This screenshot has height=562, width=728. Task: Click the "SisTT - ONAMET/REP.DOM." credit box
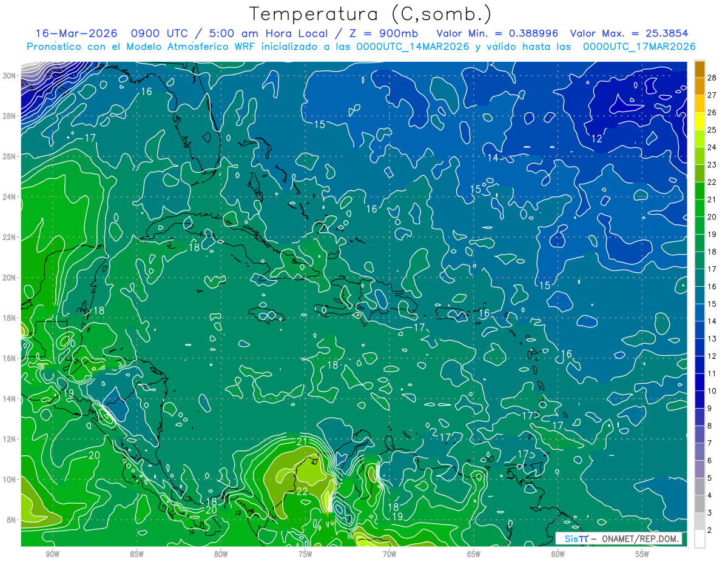pyautogui.click(x=619, y=539)
